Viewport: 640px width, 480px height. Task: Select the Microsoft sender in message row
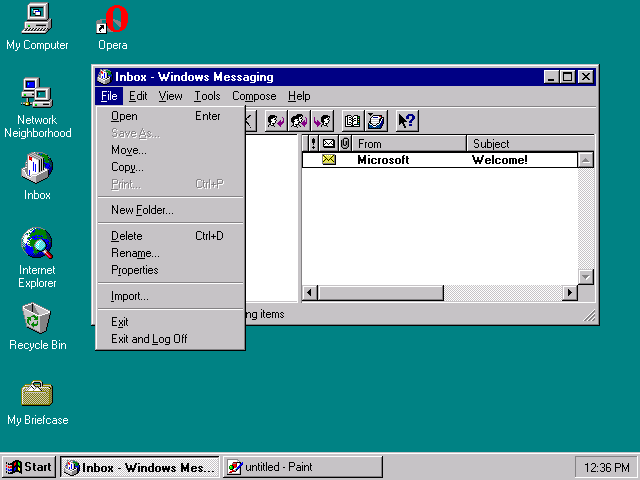point(383,160)
